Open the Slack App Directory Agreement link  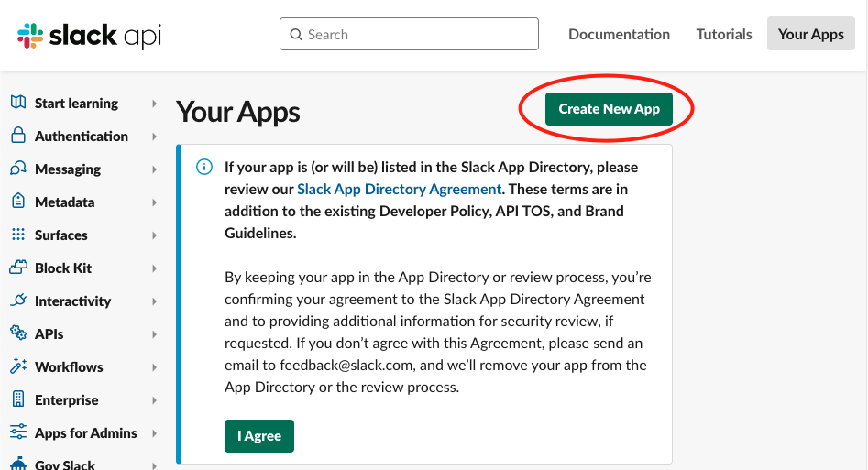399,190
